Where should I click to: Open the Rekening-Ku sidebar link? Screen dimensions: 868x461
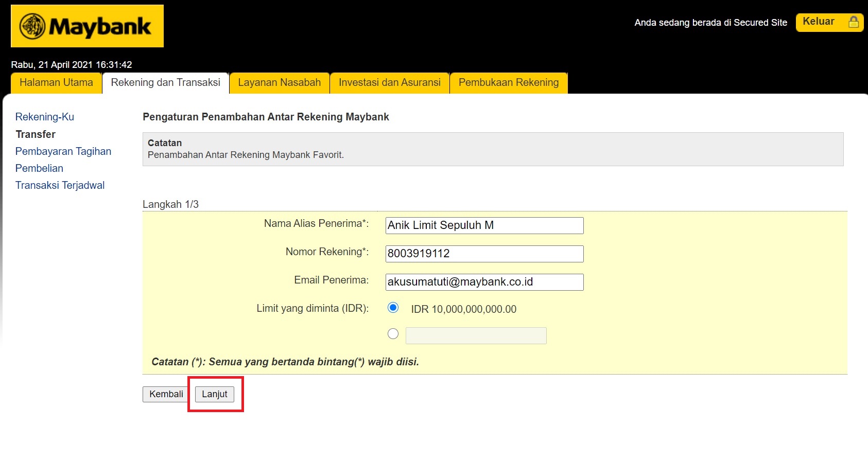(x=45, y=117)
